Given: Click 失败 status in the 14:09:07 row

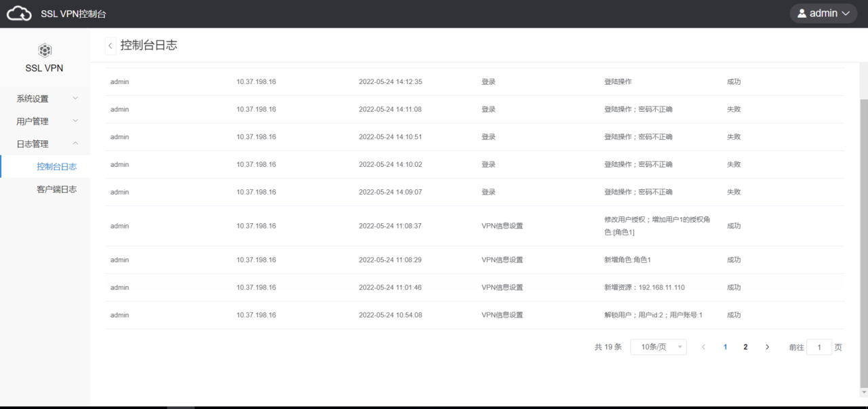Looking at the screenshot, I should (734, 192).
